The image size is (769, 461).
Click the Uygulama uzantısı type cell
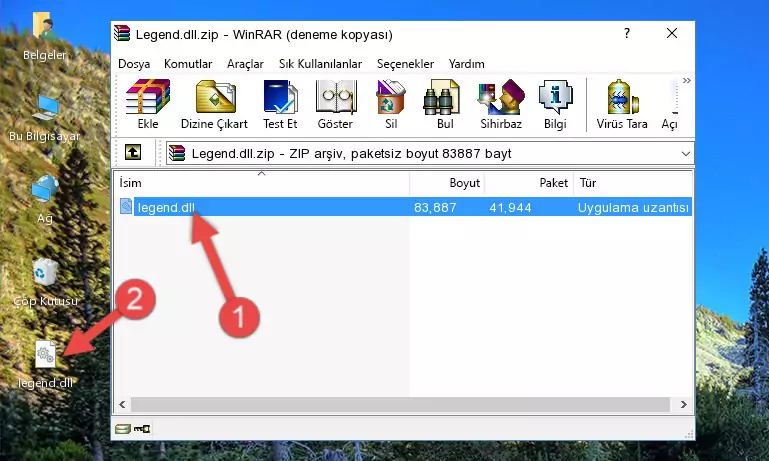tap(633, 207)
